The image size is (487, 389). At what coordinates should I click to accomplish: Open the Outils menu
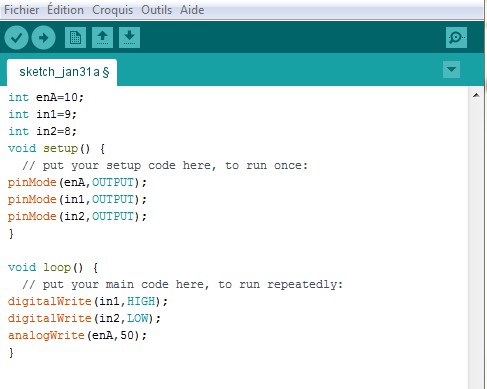pyautogui.click(x=156, y=10)
